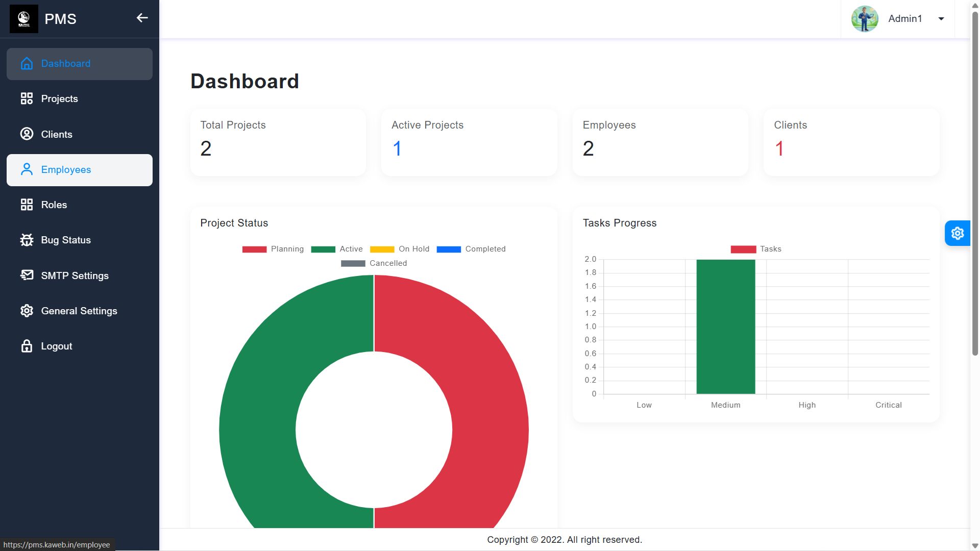The height and width of the screenshot is (551, 980).
Task: Click the Admin1 profile avatar
Action: pyautogui.click(x=865, y=19)
